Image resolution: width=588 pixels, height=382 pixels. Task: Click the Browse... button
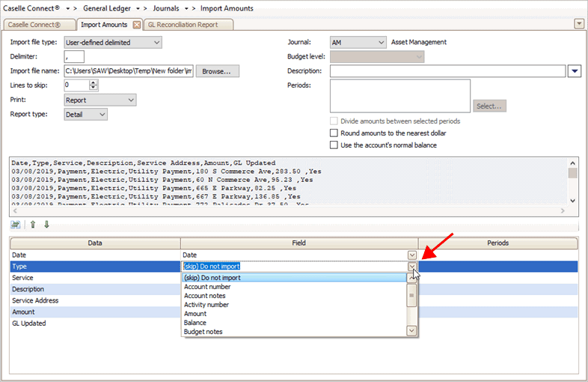tap(217, 71)
